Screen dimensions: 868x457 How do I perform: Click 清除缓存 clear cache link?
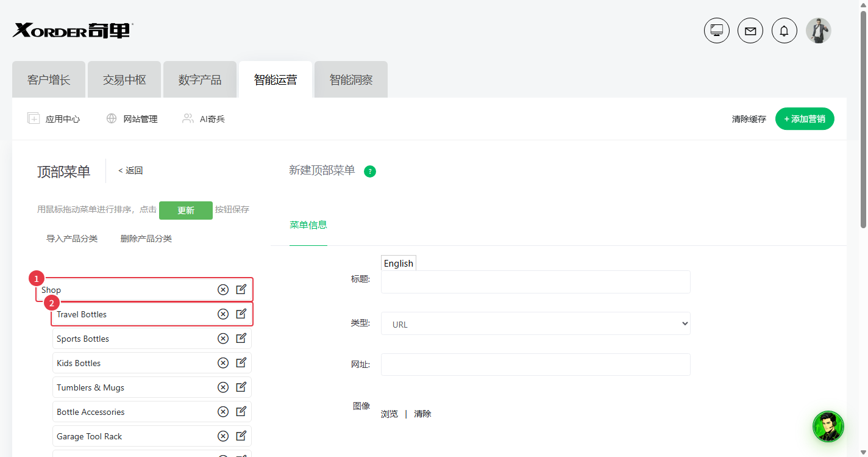(749, 119)
